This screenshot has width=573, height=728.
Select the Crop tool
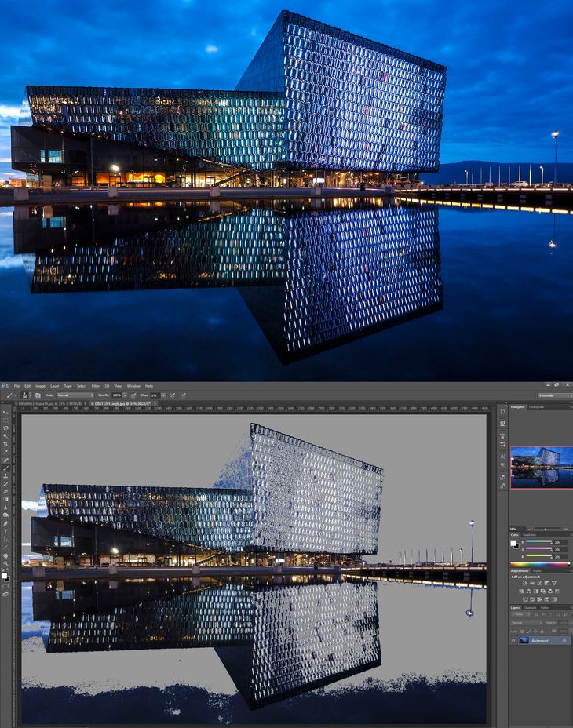tap(5, 444)
